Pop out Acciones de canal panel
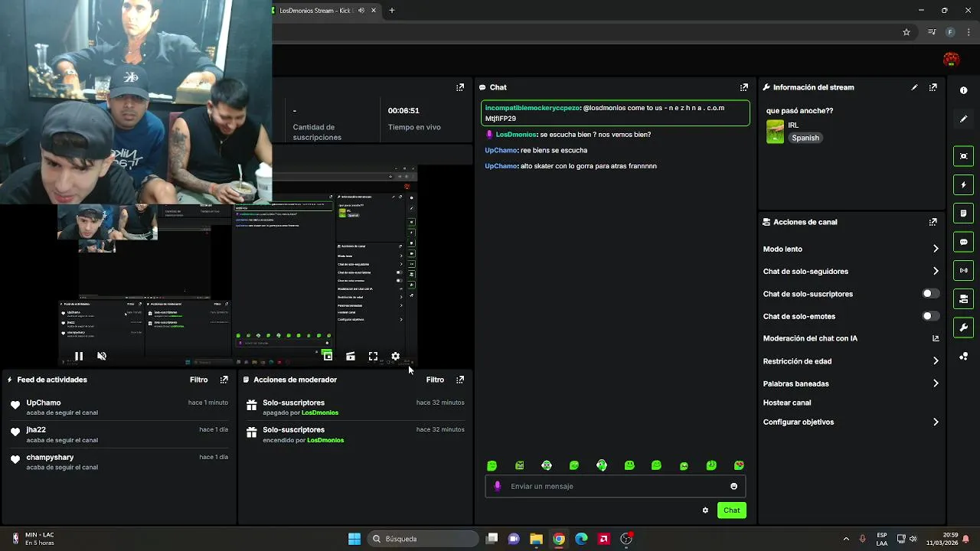 coord(933,222)
